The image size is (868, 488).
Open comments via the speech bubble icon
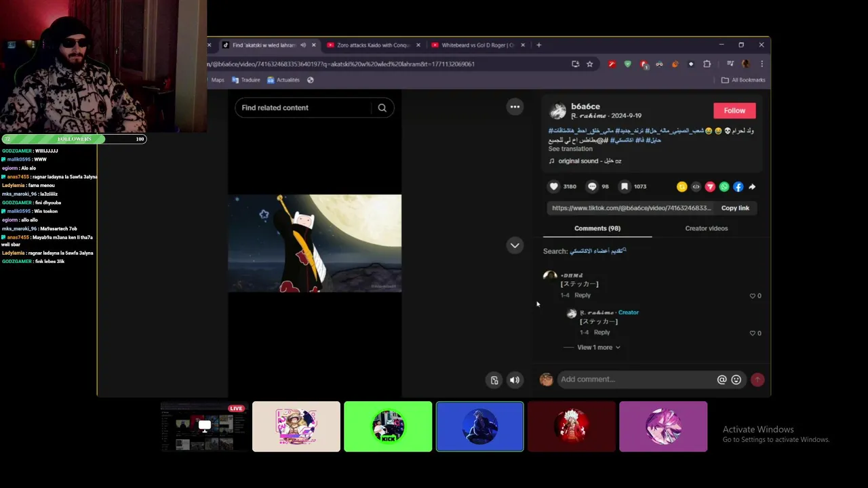pos(592,186)
